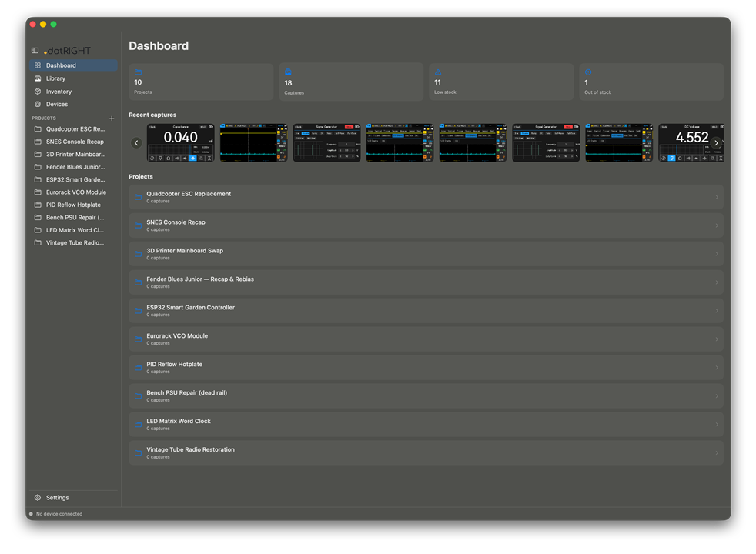Click the device status indicator dot
The width and height of the screenshot is (756, 554).
32,514
